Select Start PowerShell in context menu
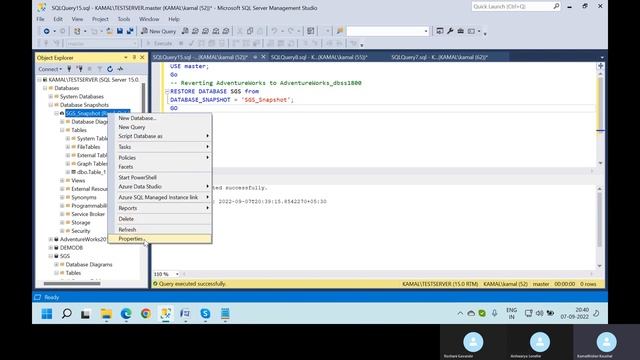This screenshot has height=360, width=640. coord(160,178)
